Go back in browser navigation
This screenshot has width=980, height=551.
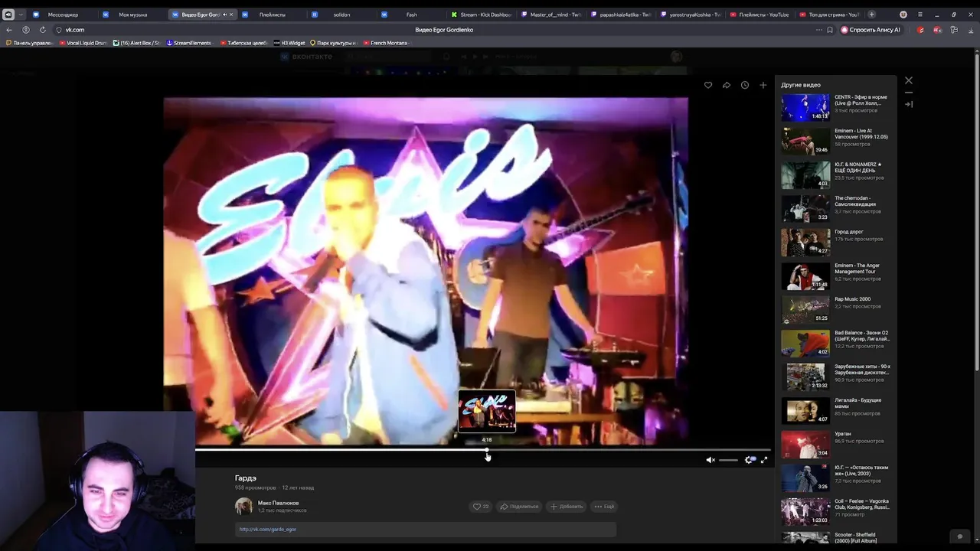point(9,30)
